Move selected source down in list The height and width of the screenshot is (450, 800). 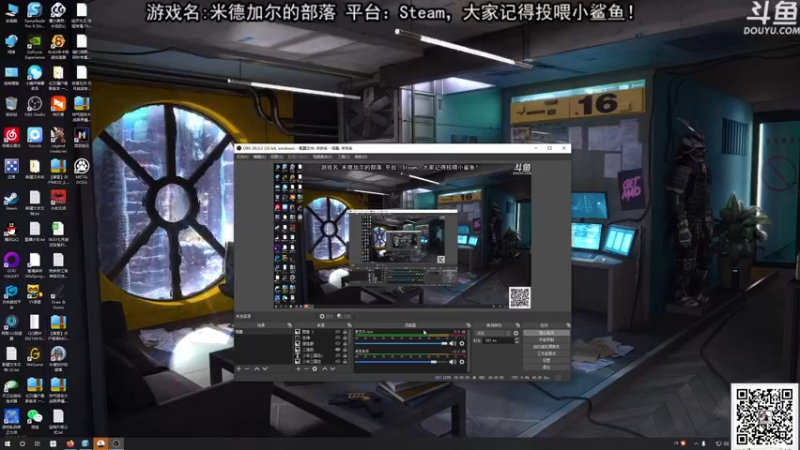[333, 368]
